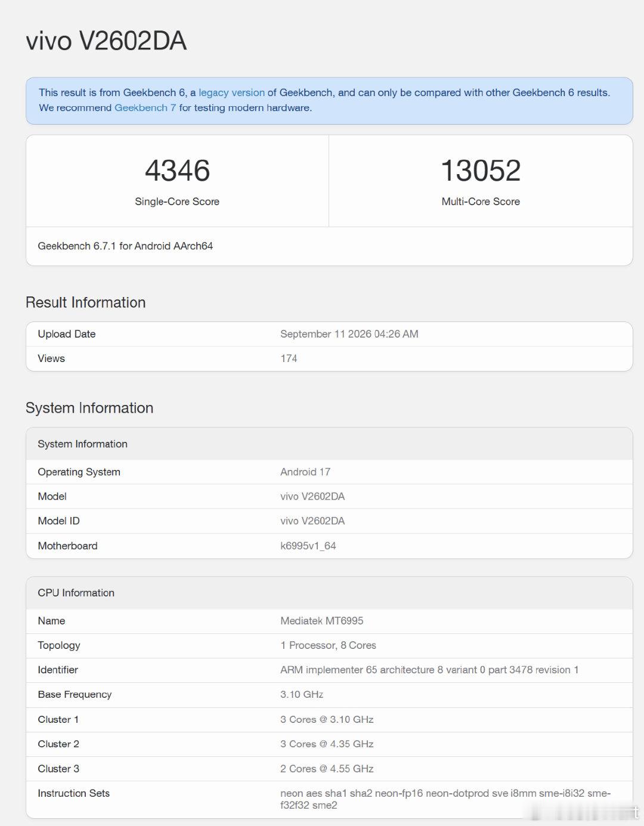
Task: Select the ARM implementer 65 identifier value
Action: coord(429,670)
